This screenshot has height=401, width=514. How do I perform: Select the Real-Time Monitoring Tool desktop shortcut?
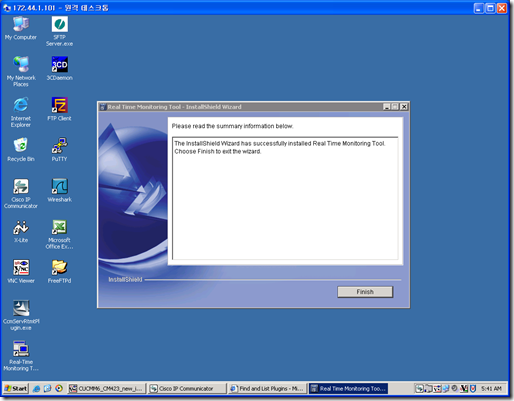[21, 356]
